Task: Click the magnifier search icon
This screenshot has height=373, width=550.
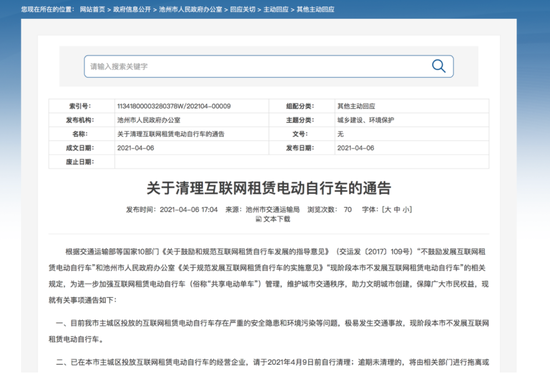Action: [438, 66]
